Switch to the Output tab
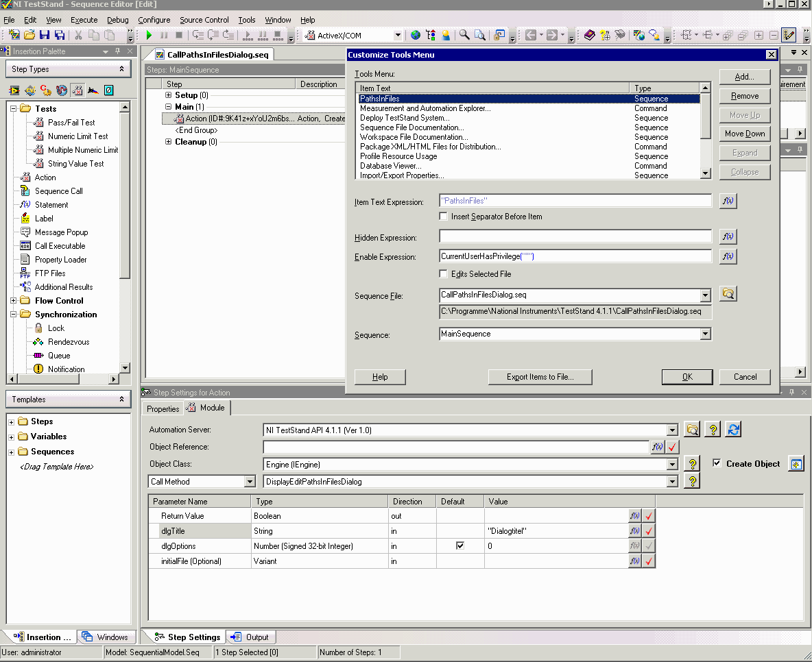 click(x=251, y=637)
